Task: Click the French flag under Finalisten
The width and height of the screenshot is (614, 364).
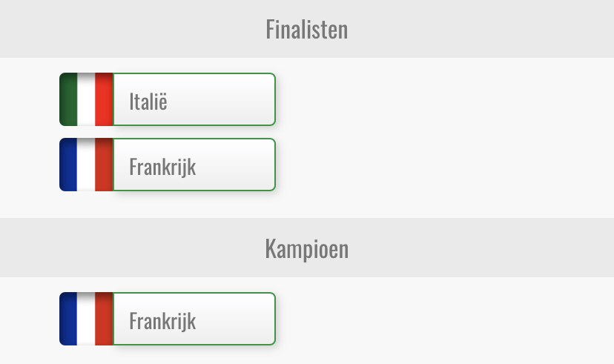Action: click(x=86, y=165)
